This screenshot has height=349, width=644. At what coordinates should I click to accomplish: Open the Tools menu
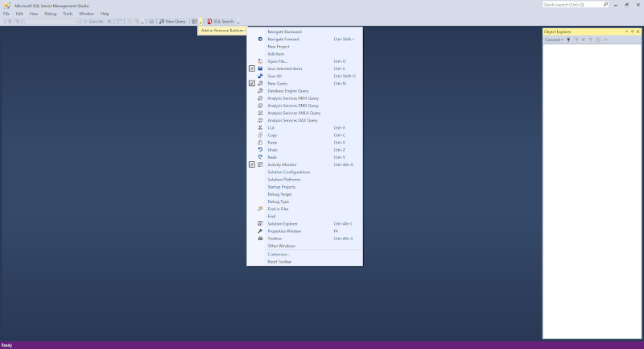[x=68, y=14]
